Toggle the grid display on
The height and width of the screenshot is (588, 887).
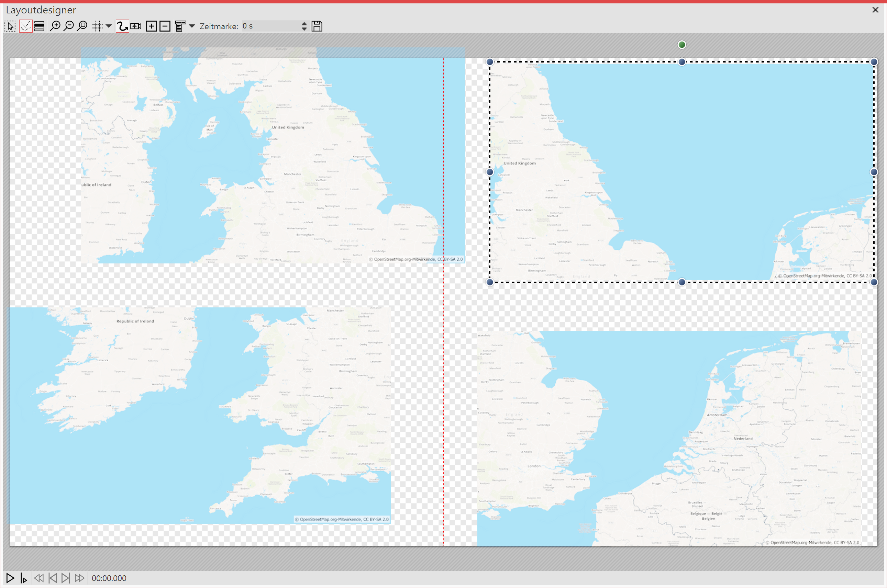(x=98, y=26)
